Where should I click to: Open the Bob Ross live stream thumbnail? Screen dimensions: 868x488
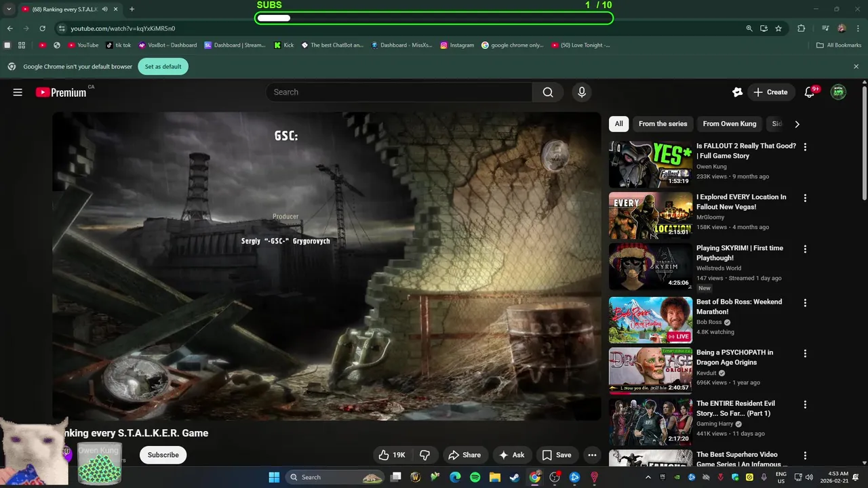click(x=650, y=320)
